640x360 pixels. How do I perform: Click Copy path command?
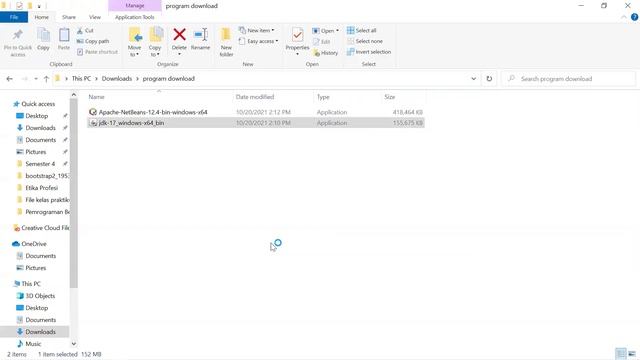click(93, 41)
